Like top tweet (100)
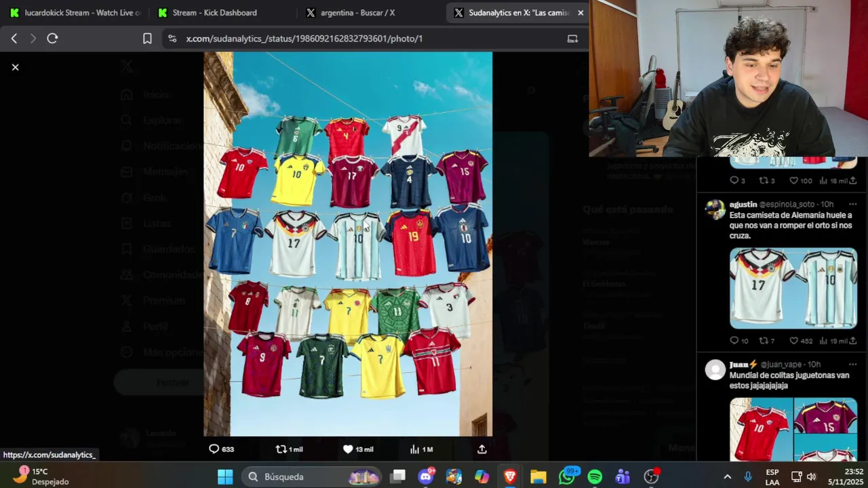This screenshot has width=868, height=488. [x=800, y=181]
